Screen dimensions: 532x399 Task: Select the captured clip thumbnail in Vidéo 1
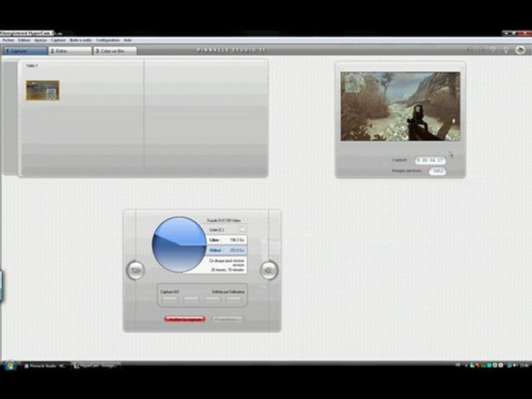point(43,90)
